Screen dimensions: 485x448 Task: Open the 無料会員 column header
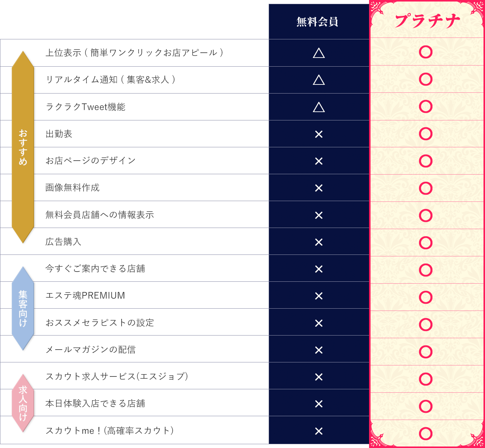tap(318, 22)
